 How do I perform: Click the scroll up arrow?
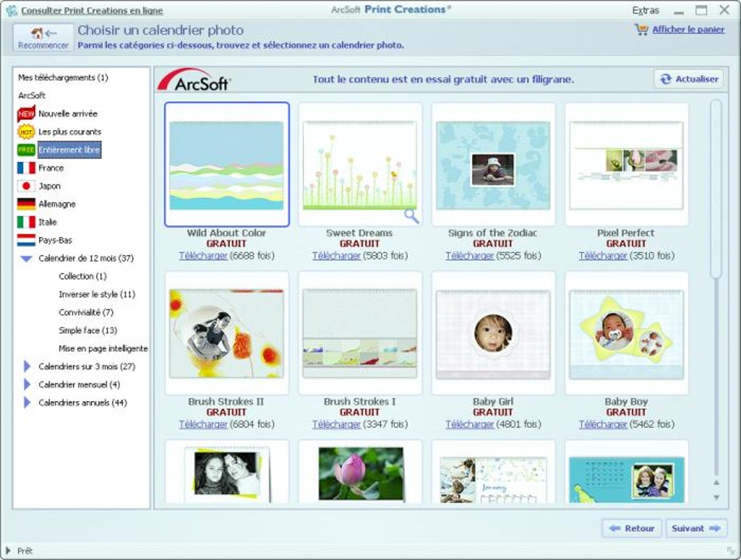716,482
